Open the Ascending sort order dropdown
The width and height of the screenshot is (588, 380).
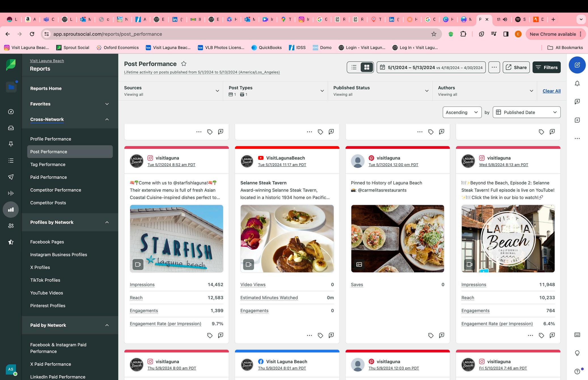click(x=462, y=112)
